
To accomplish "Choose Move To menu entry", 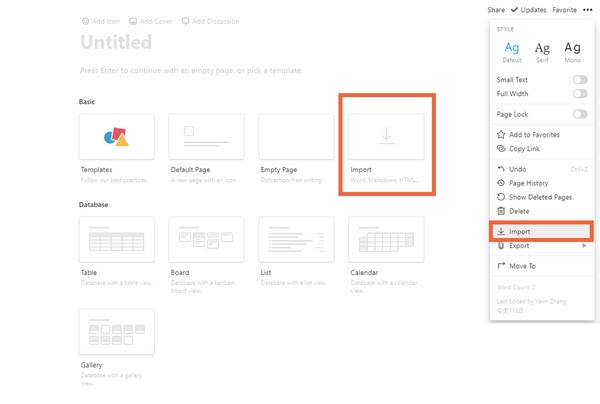I will [x=542, y=266].
